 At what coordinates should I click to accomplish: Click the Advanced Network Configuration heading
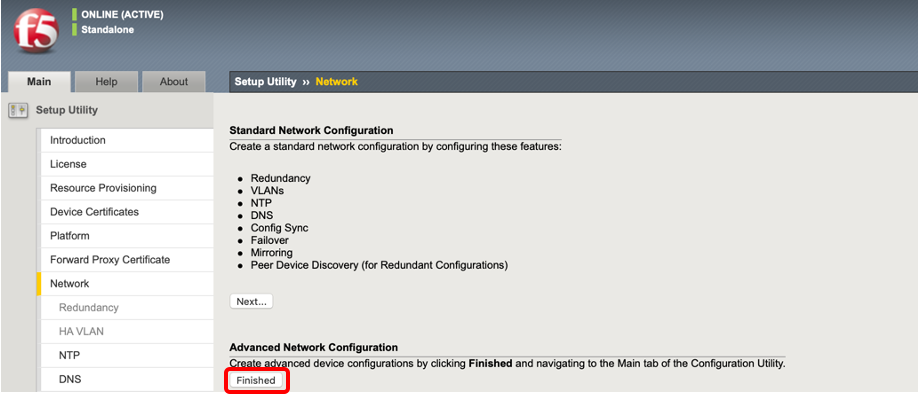point(313,348)
